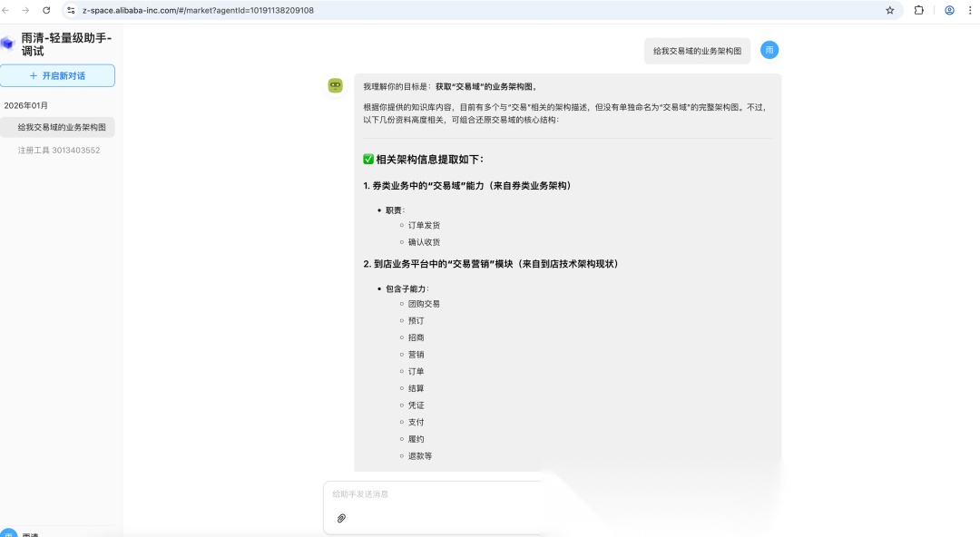Open the browser profile icon
The image size is (980, 537).
(949, 10)
